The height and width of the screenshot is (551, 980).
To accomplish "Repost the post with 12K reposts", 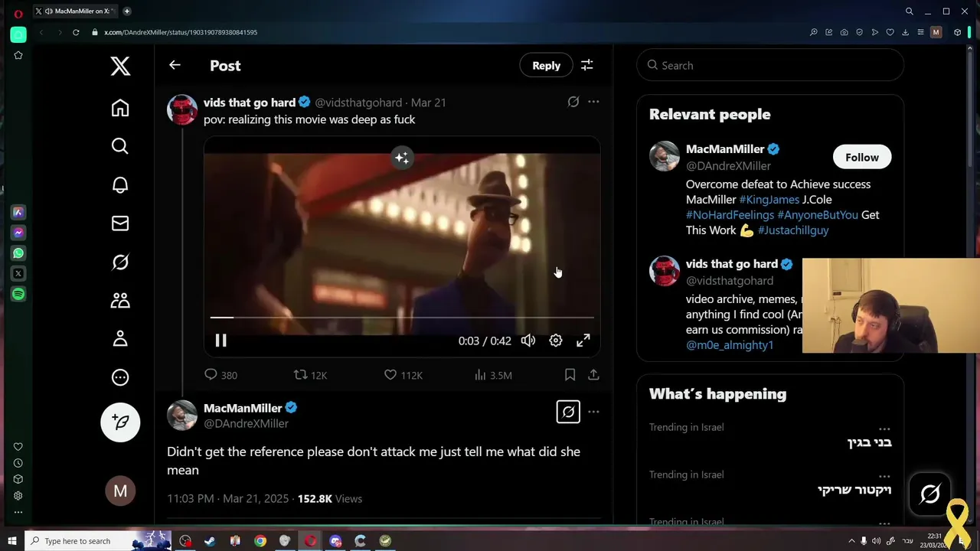I will [310, 375].
